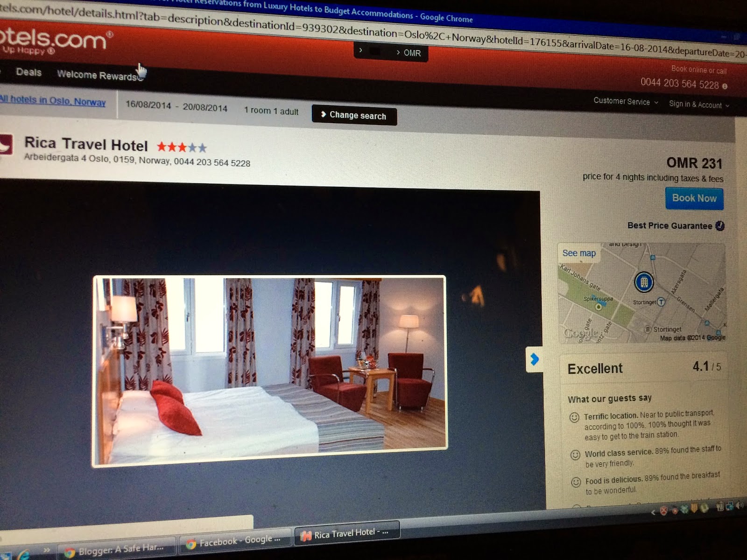Click the hotel pin on the map
Viewport: 747px width, 560px height.
644,282
